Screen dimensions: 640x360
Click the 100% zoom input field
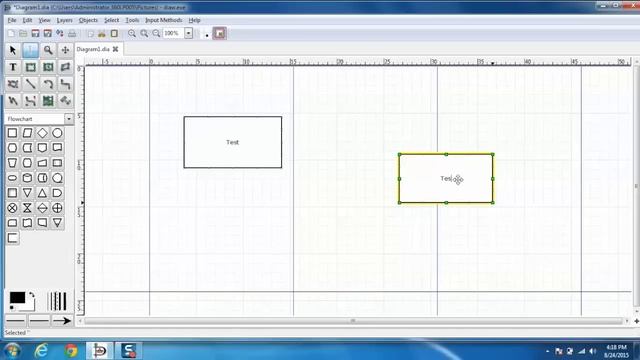coord(173,33)
